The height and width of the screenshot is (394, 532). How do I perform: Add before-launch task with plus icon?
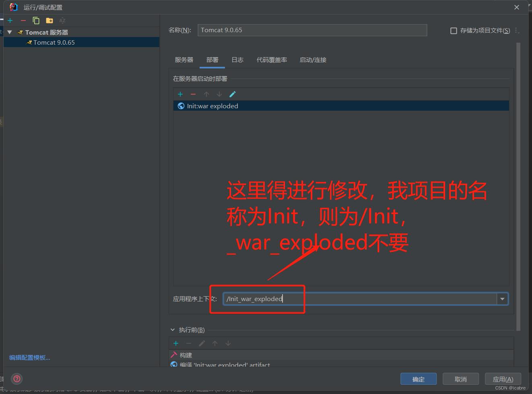tap(176, 343)
